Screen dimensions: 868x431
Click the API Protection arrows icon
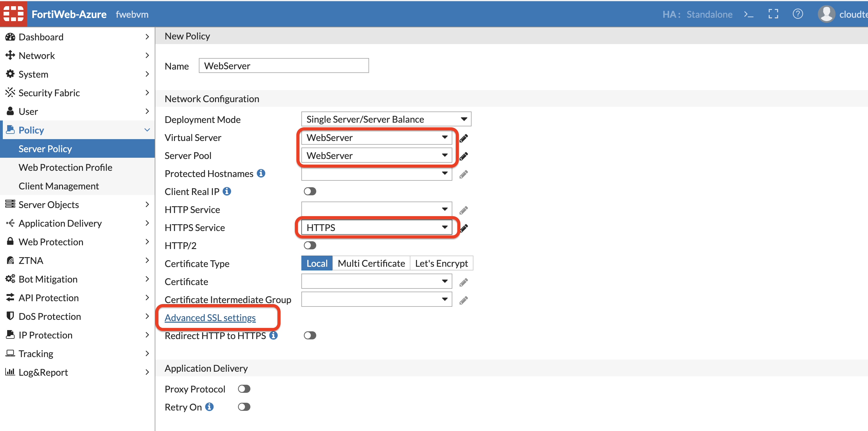pos(11,297)
